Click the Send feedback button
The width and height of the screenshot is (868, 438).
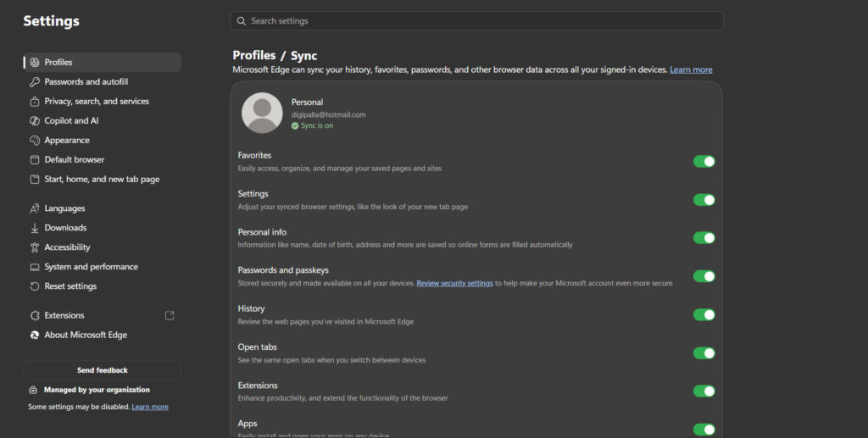tap(103, 370)
